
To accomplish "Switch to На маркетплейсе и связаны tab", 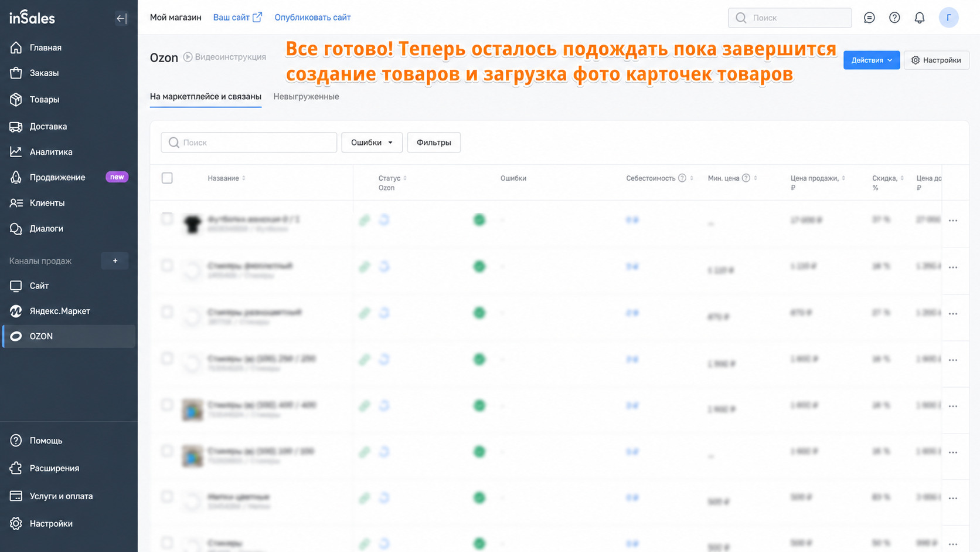I will click(x=206, y=97).
